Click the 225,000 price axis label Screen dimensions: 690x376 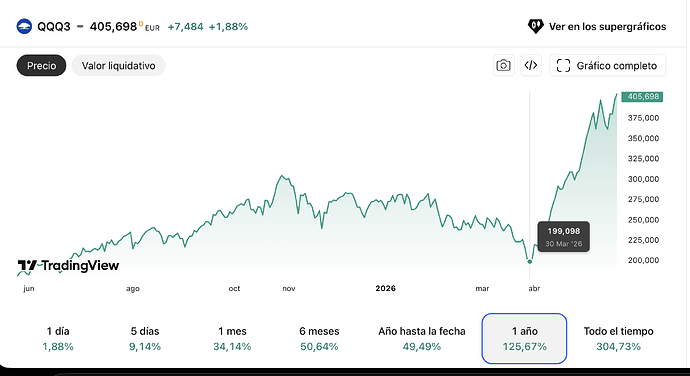[x=643, y=240]
